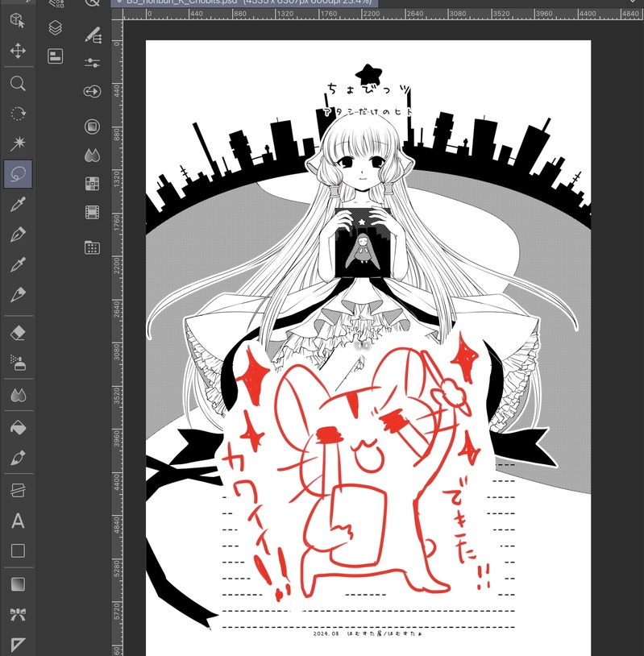Select the Pen nib tool

(18, 235)
